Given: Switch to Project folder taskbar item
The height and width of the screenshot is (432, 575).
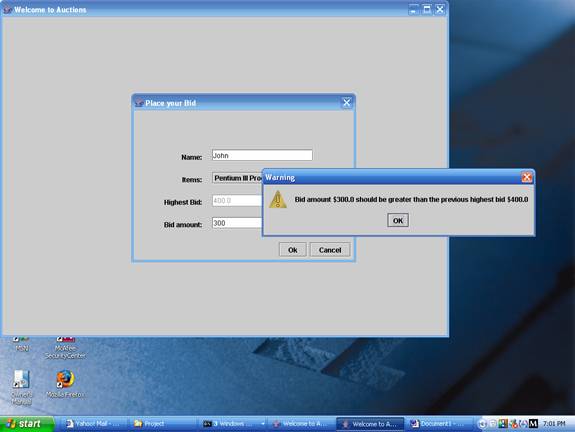Looking at the screenshot, I should [x=162, y=424].
